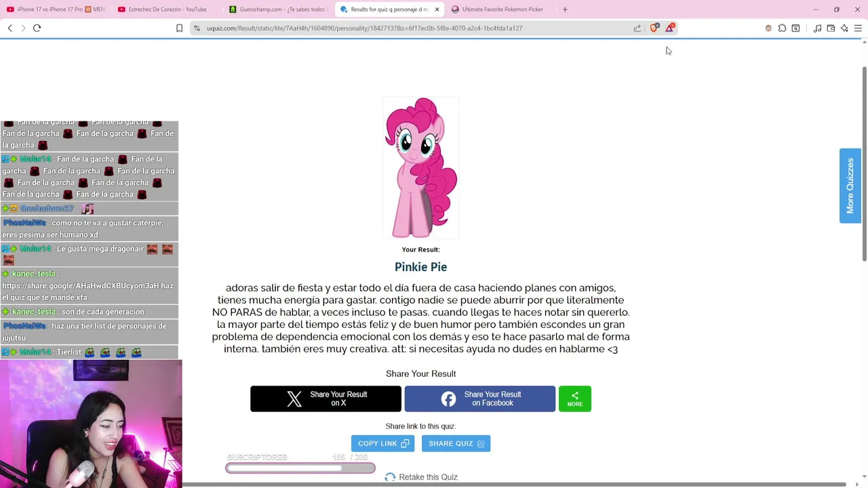Open the Brave Shields lion icon
Image resolution: width=868 pixels, height=488 pixels.
pyautogui.click(x=654, y=28)
